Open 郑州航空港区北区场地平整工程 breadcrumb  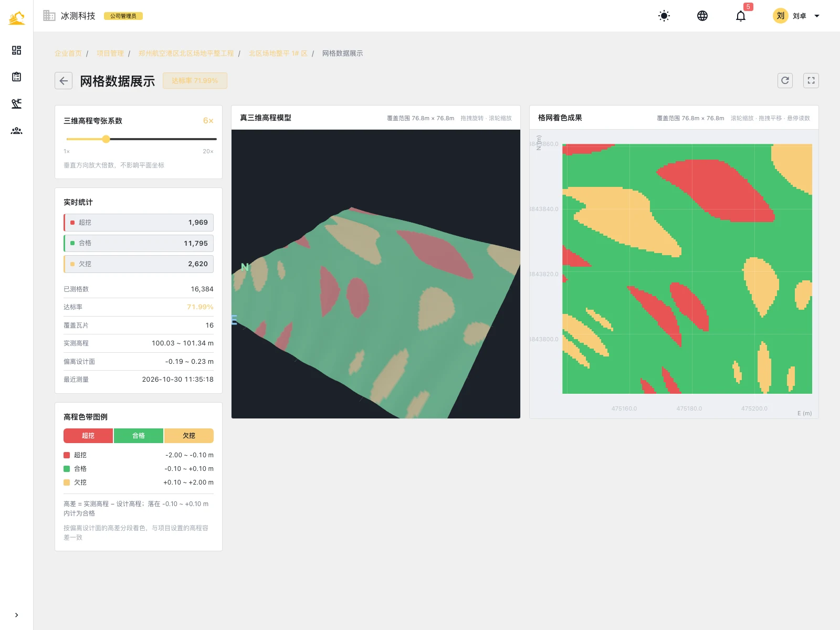pos(186,54)
